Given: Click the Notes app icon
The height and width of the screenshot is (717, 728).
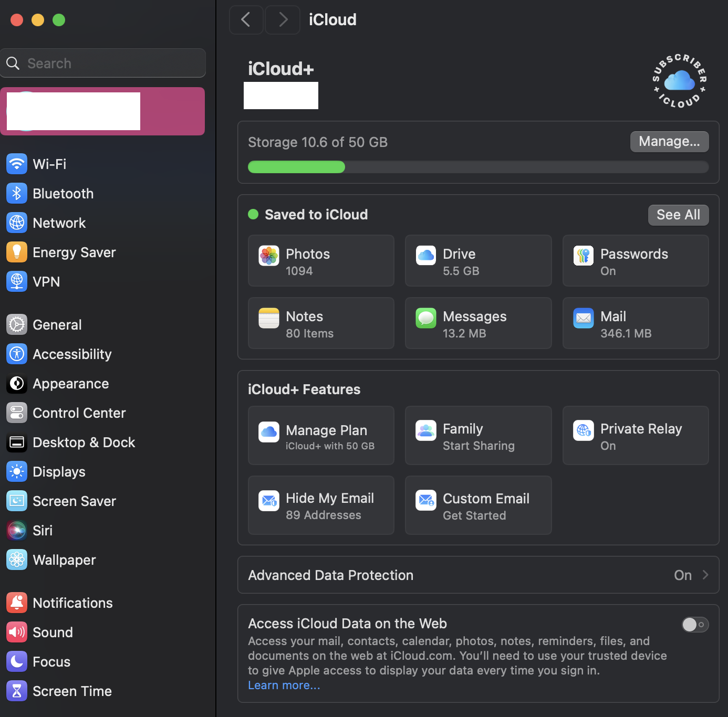Looking at the screenshot, I should (269, 318).
